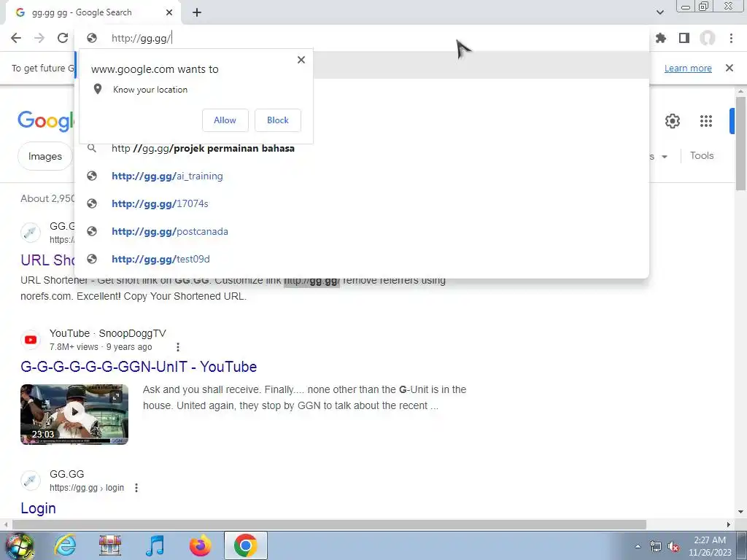Click the Learn more link
Viewport: 747px width, 560px height.
(x=688, y=68)
